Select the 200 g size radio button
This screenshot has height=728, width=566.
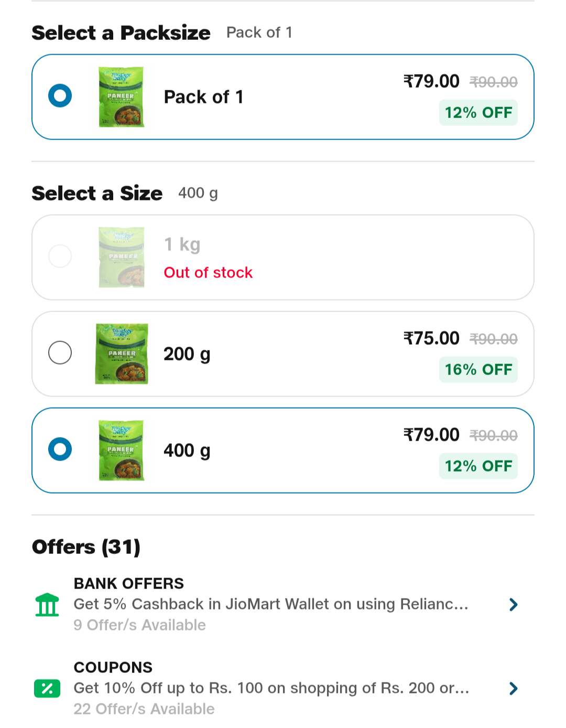60,352
